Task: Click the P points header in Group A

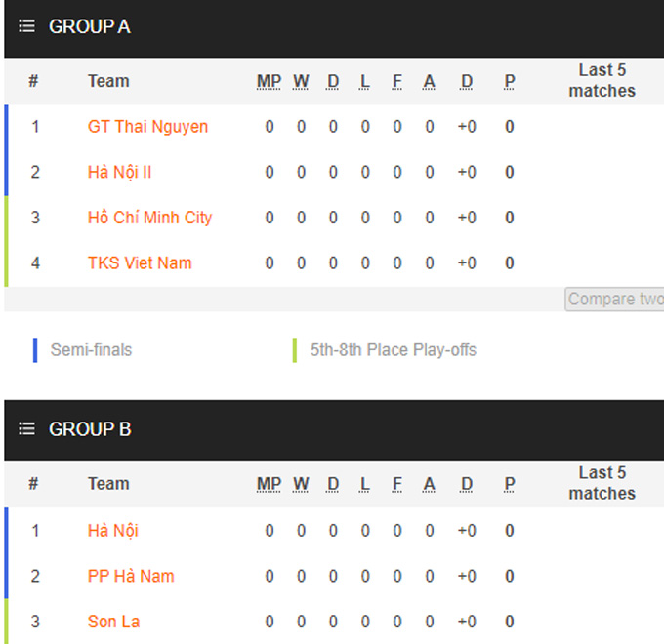Action: (510, 81)
